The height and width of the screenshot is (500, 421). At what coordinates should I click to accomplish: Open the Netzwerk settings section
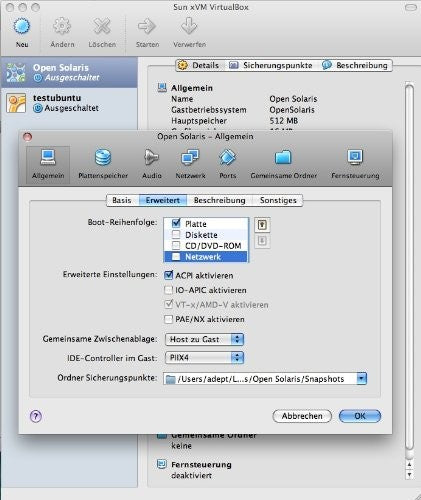(190, 165)
